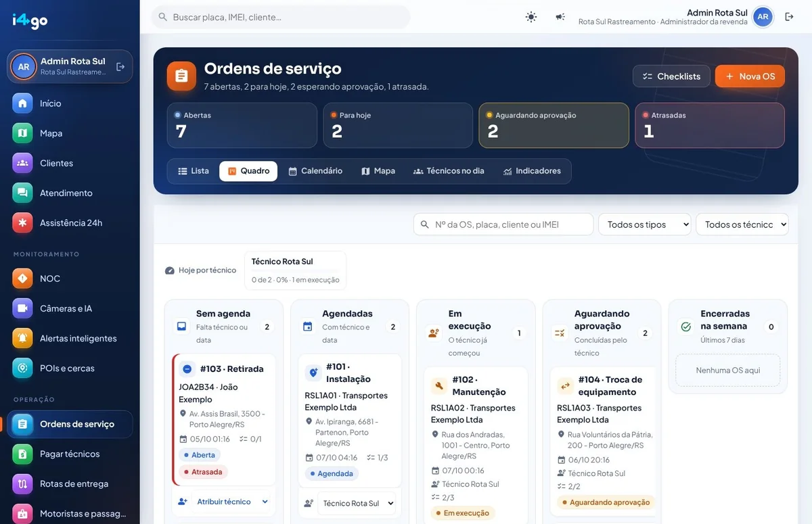
Task: Click the OS number search field
Action: click(503, 224)
